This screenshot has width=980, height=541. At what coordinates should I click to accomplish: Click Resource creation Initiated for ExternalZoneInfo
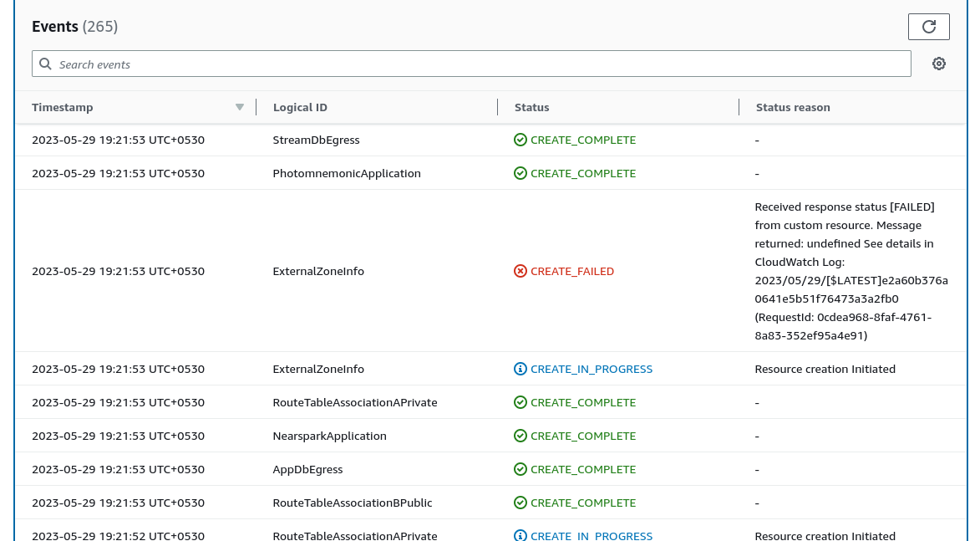pos(825,369)
